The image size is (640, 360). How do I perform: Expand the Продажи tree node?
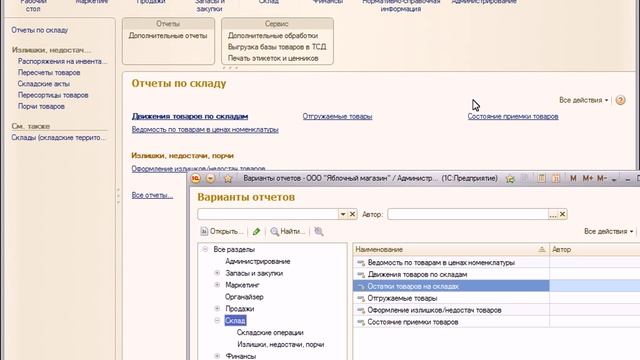[217, 308]
